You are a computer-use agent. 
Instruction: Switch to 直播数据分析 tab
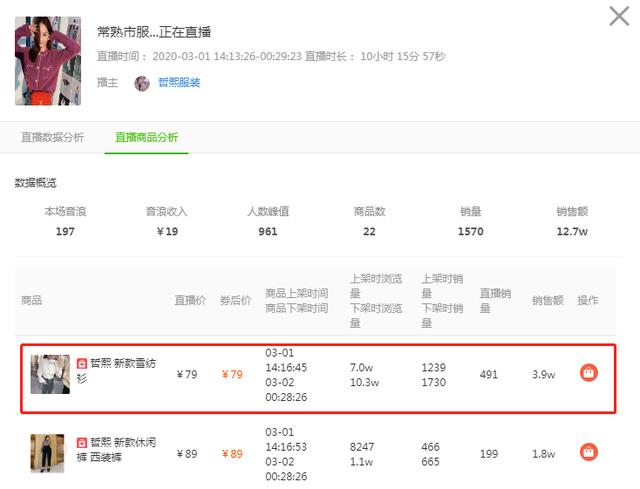tap(52, 137)
